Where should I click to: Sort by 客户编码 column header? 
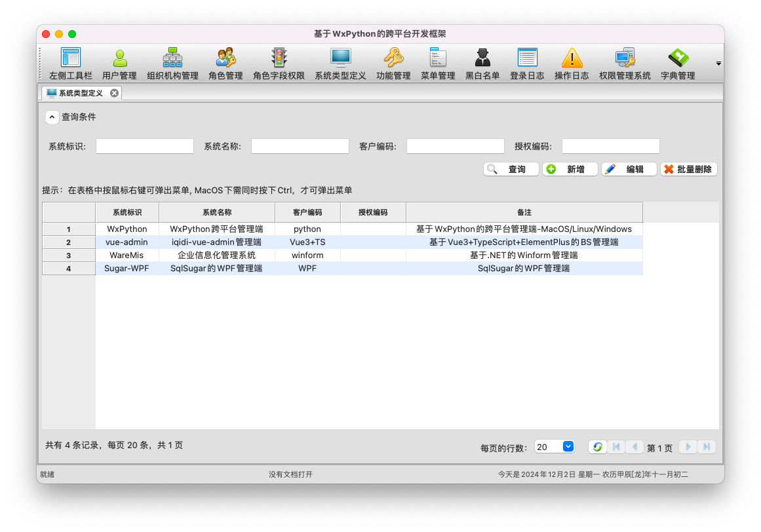click(307, 212)
